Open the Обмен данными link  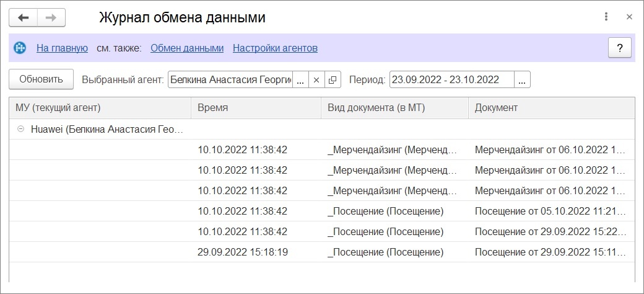[x=187, y=48]
